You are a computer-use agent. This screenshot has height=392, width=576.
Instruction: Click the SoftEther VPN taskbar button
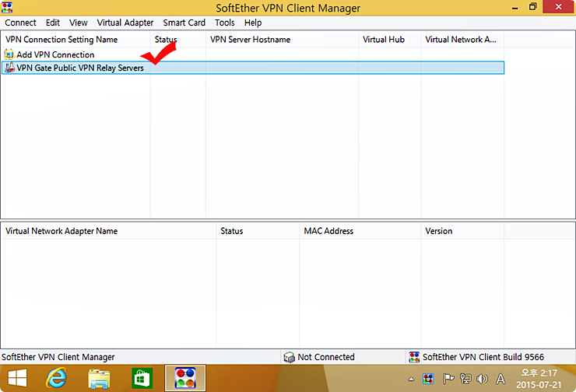click(x=185, y=378)
